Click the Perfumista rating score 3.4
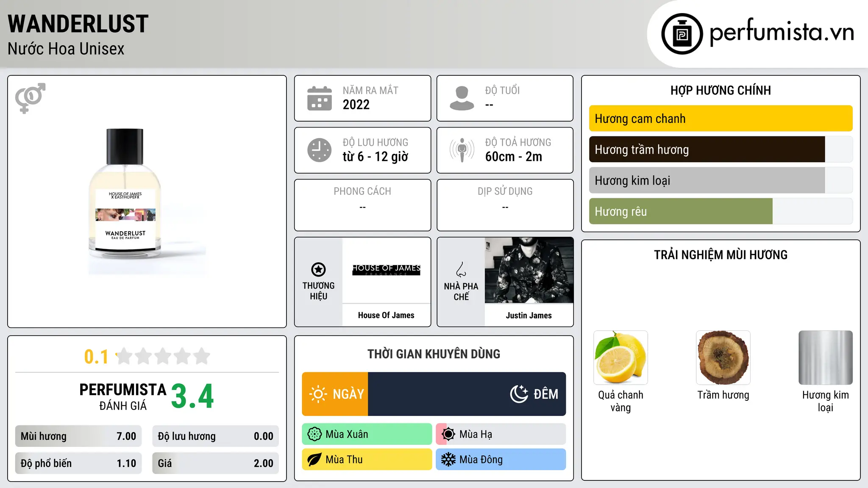Viewport: 868px width, 488px height. pos(192,396)
